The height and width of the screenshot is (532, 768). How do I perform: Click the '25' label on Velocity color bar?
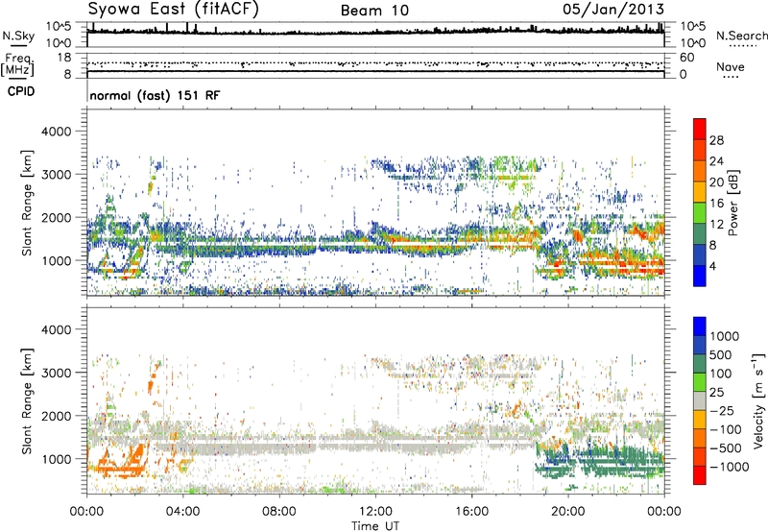[x=716, y=392]
